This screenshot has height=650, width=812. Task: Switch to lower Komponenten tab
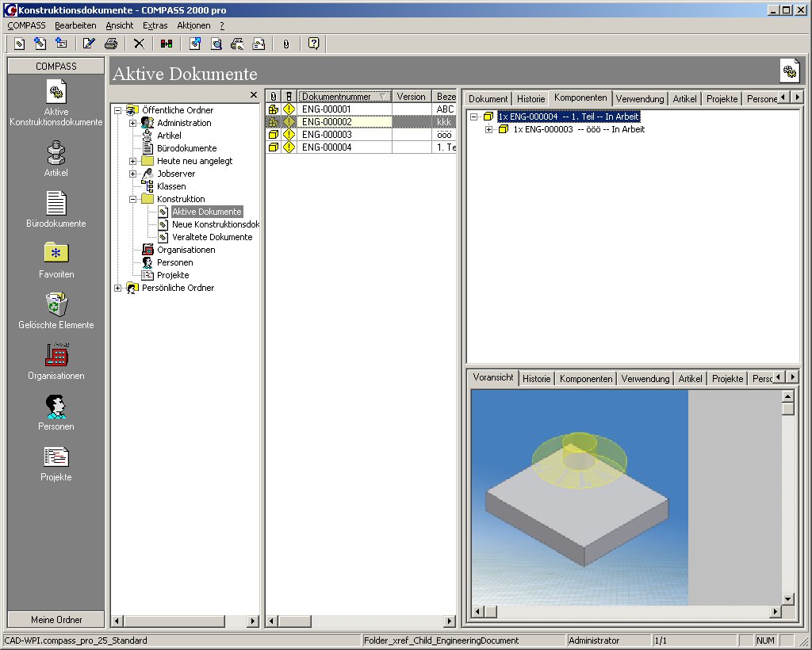click(x=586, y=379)
